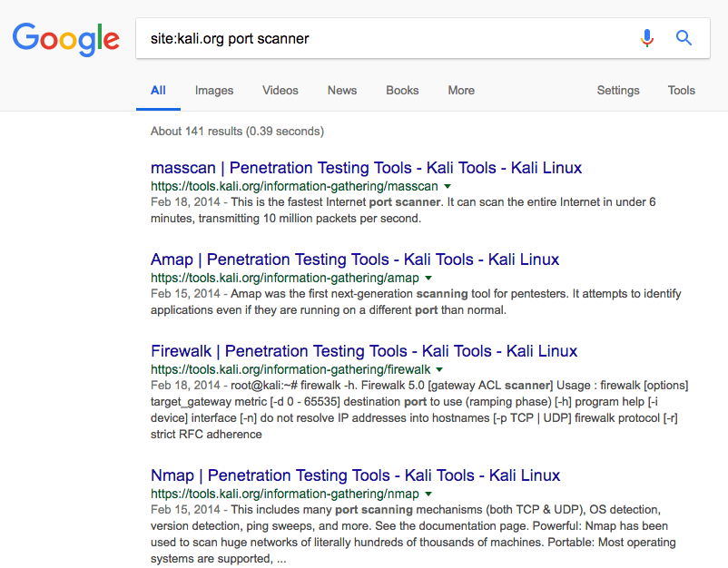The height and width of the screenshot is (568, 728).
Task: Select the All results tab
Action: 158,91
